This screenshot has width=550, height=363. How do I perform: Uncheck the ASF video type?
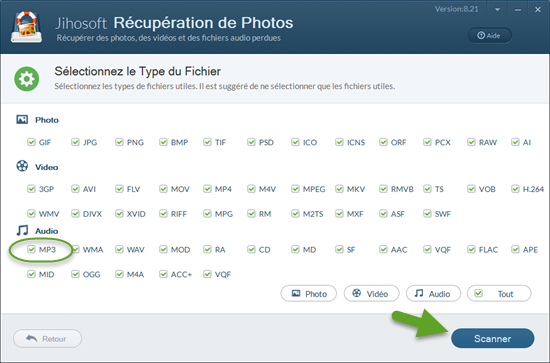coord(383,213)
